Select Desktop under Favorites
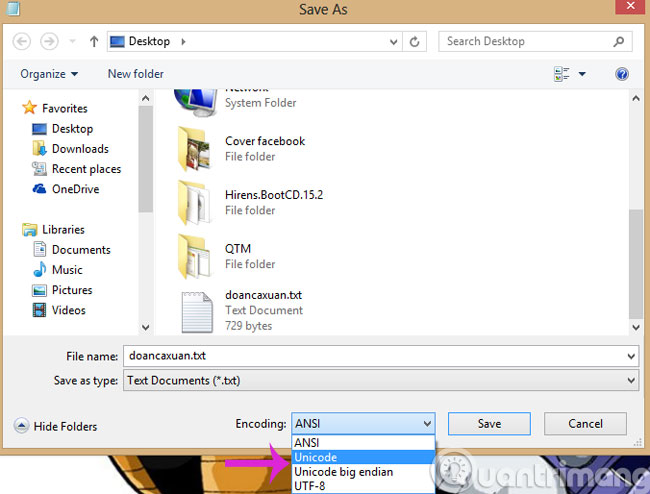Screen dimensions: 650x494 click(x=72, y=128)
